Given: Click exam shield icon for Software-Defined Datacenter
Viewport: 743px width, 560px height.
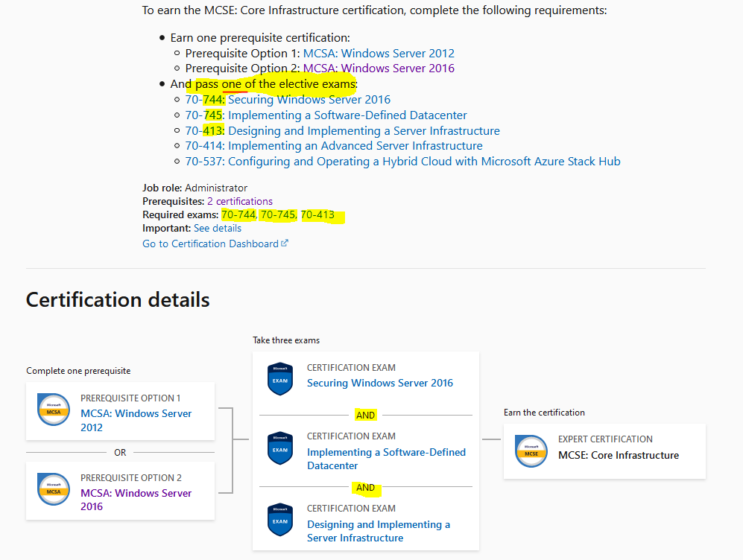Looking at the screenshot, I should click(280, 448).
